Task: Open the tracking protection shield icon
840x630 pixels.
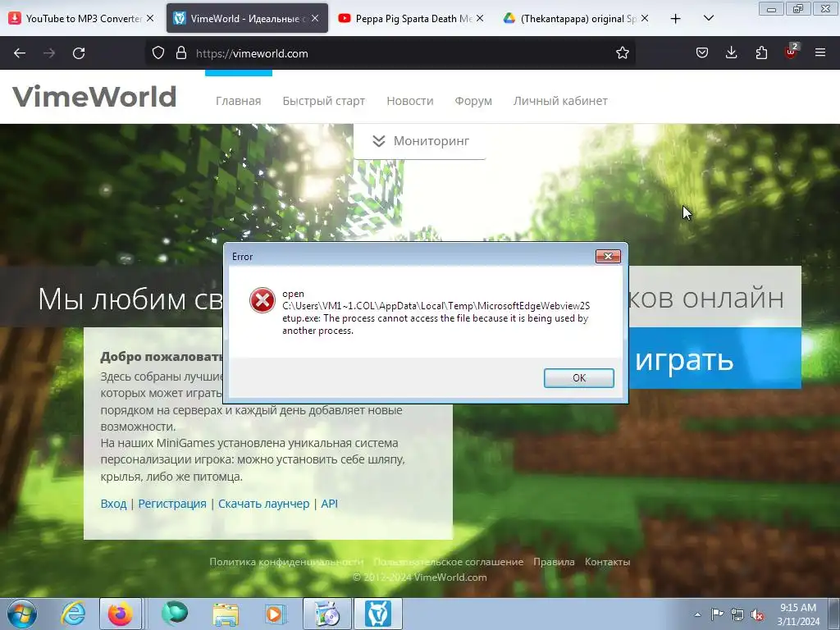Action: pos(158,53)
